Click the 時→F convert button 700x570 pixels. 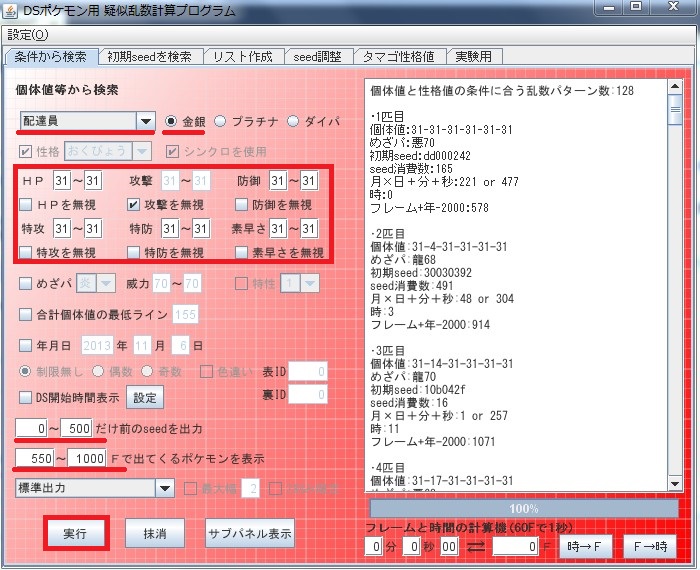[584, 546]
